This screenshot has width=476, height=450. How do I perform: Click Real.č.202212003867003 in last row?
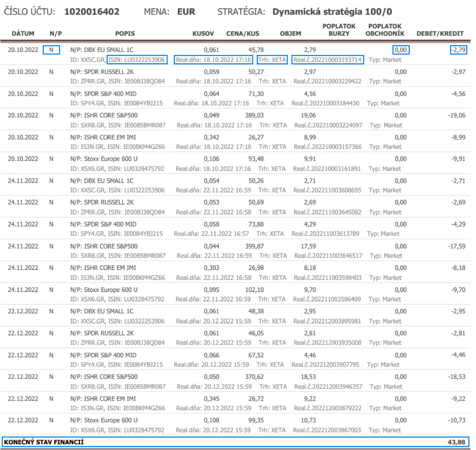point(327,430)
